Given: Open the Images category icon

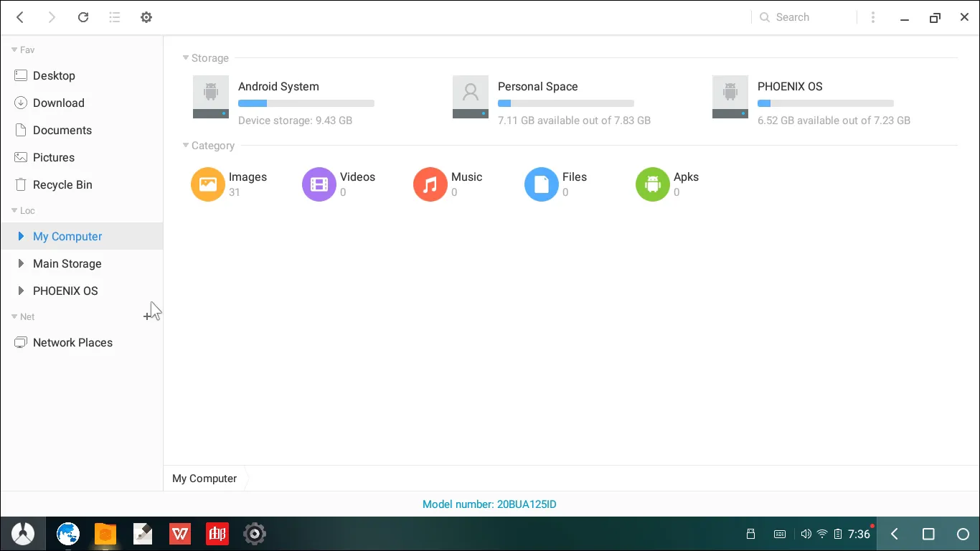Looking at the screenshot, I should click(x=208, y=184).
